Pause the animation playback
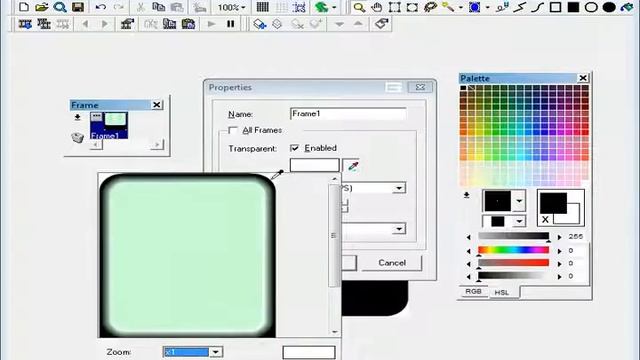 pyautogui.click(x=231, y=24)
